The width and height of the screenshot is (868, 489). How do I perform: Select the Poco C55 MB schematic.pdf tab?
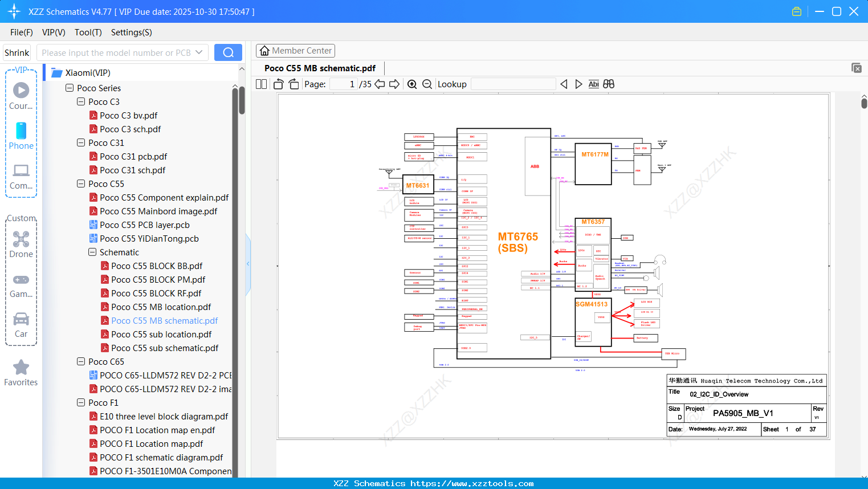[320, 68]
